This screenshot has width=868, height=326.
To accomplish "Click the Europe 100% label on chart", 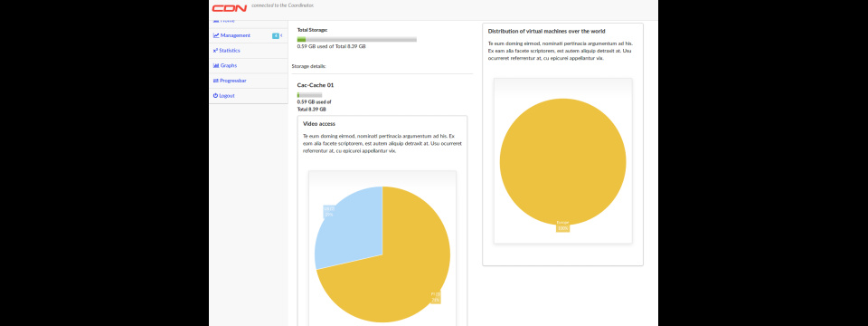I will [563, 225].
